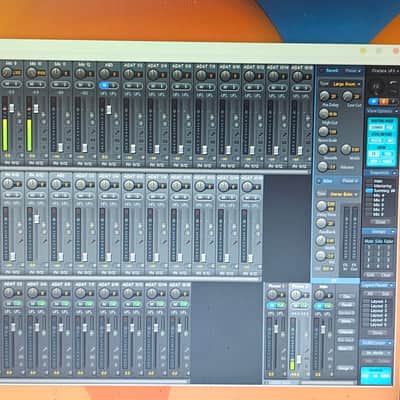Click the Mic 10 gain knob
Image resolution: width=400 pixels, height=400 pixels.
(31, 72)
